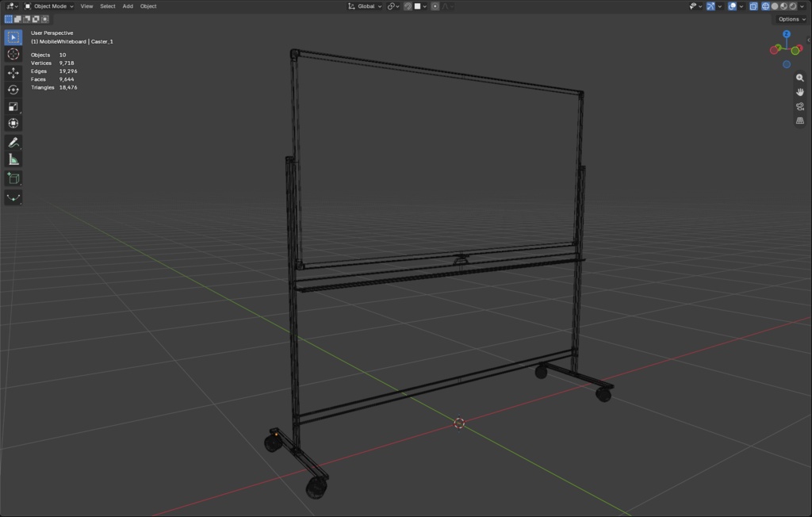Select the Add Cube tool

(x=13, y=178)
